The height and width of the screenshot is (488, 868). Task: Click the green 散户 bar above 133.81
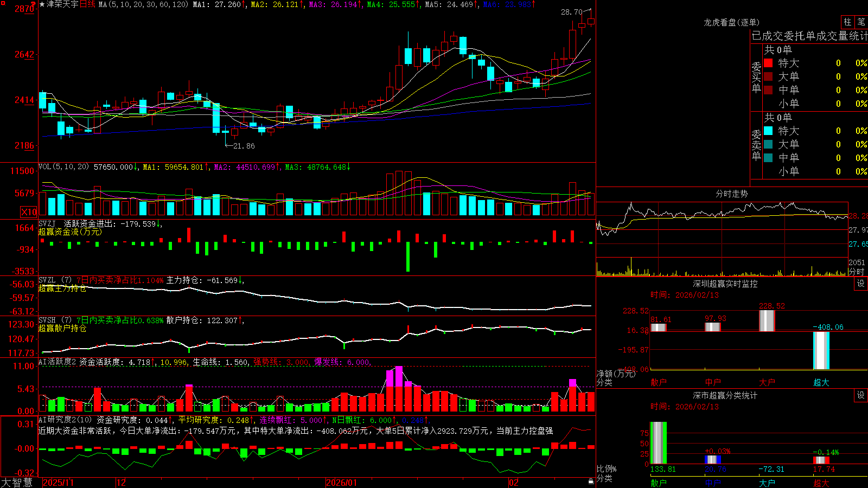tap(658, 443)
